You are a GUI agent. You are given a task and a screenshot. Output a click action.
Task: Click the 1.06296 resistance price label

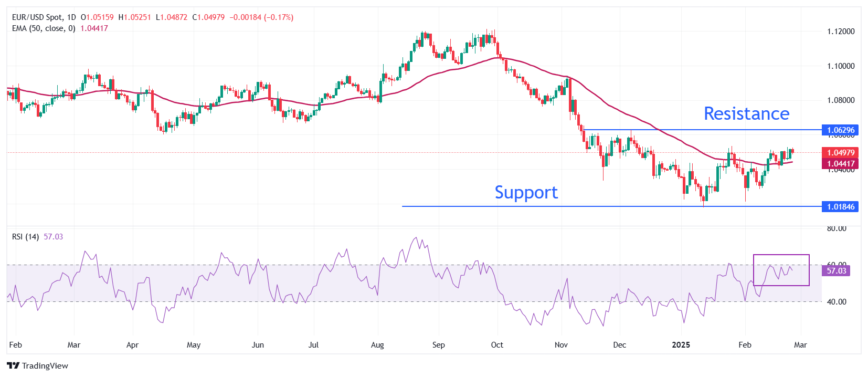[x=840, y=130]
